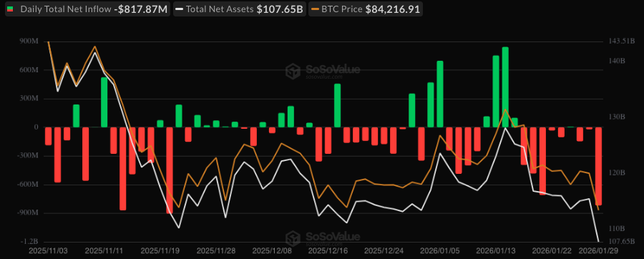
Task: Click the 2025/11/19 date label
Action: tap(160, 250)
